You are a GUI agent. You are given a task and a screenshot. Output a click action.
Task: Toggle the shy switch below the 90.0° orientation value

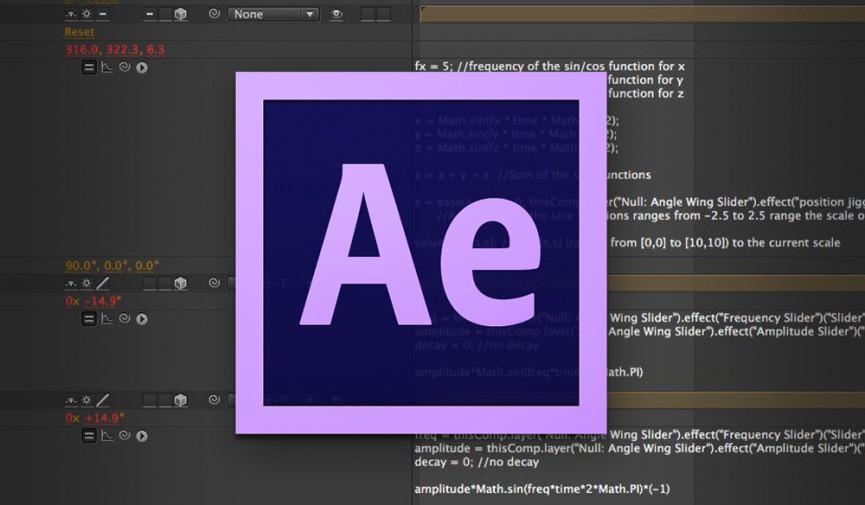71,284
